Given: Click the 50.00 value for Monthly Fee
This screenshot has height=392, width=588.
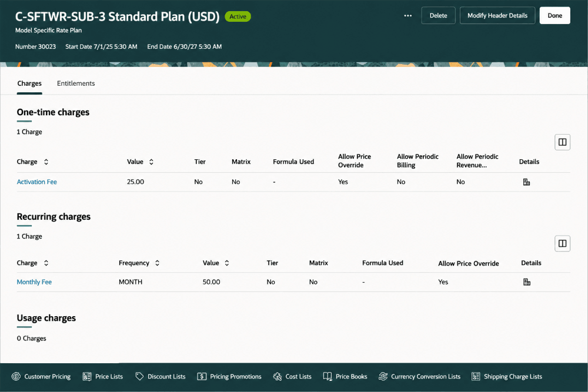Looking at the screenshot, I should (212, 282).
